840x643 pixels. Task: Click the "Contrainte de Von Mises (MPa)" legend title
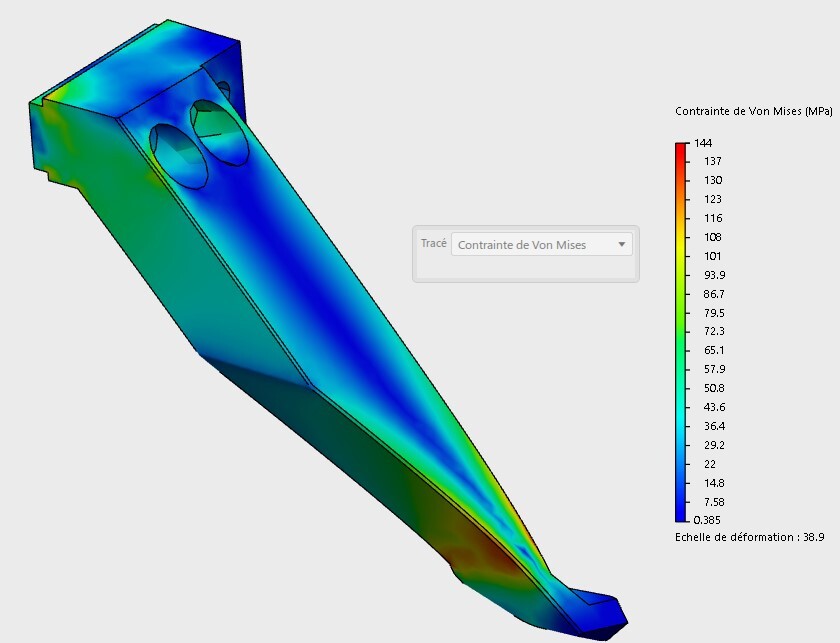(x=754, y=111)
